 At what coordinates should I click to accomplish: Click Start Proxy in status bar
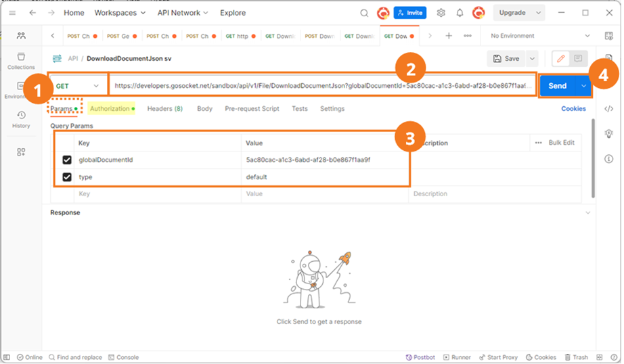(x=499, y=357)
